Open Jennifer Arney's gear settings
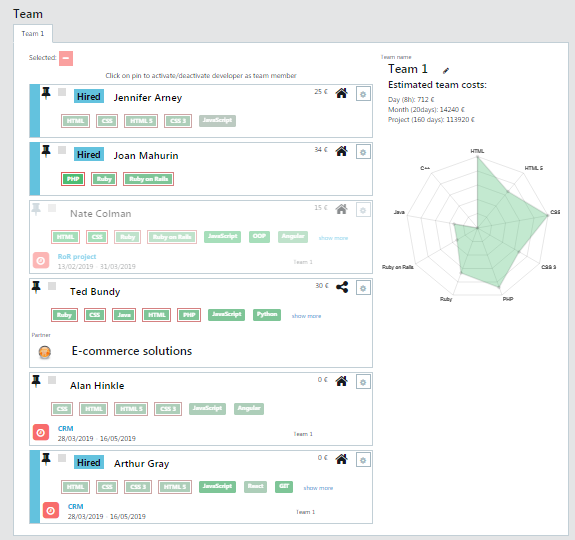The height and width of the screenshot is (540, 575). tap(363, 94)
